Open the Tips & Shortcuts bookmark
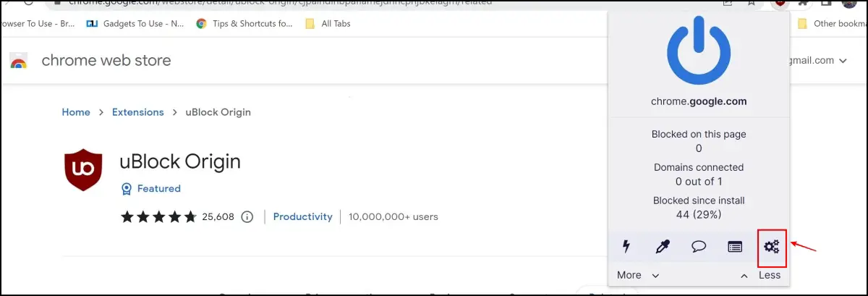 (244, 23)
